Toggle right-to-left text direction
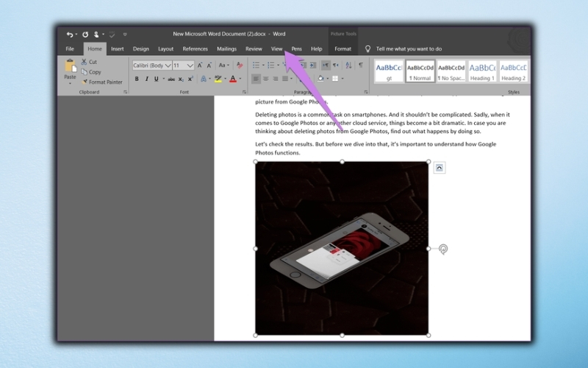 click(336, 66)
